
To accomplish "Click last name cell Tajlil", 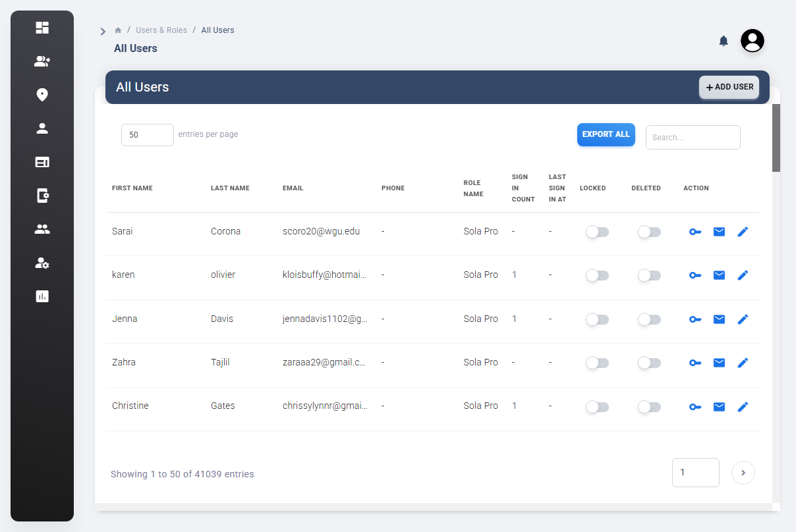I will click(220, 363).
